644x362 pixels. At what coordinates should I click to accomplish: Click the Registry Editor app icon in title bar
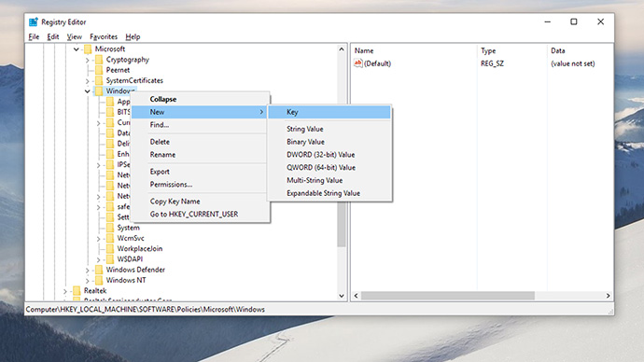[x=34, y=21]
